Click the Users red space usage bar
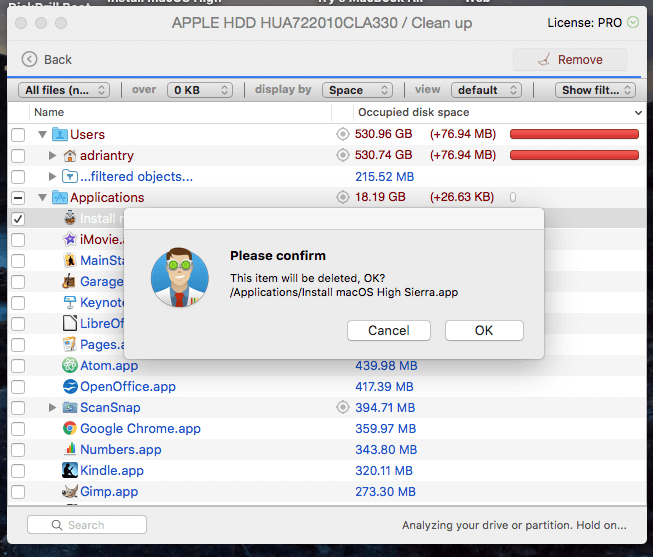 (574, 134)
